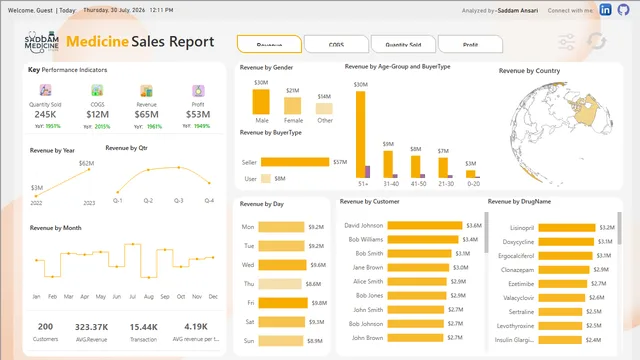
Task: Select the Ezetimibe drug bar
Action: click(562, 284)
